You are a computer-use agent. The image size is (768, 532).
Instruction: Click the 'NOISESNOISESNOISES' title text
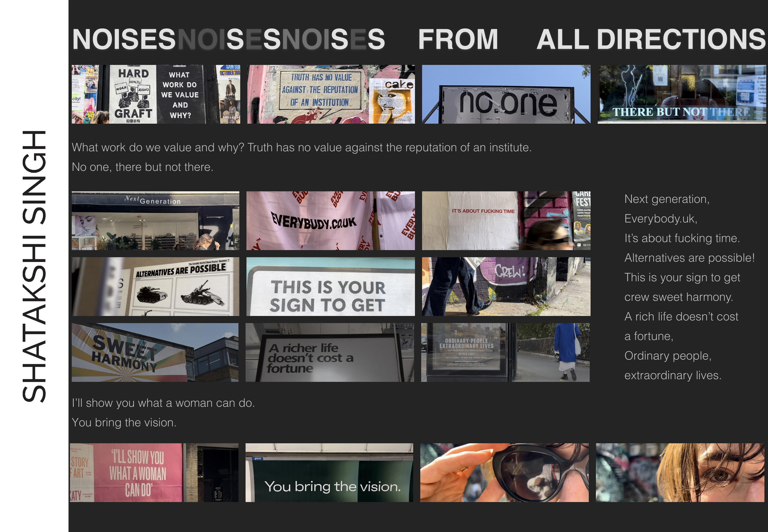point(228,39)
